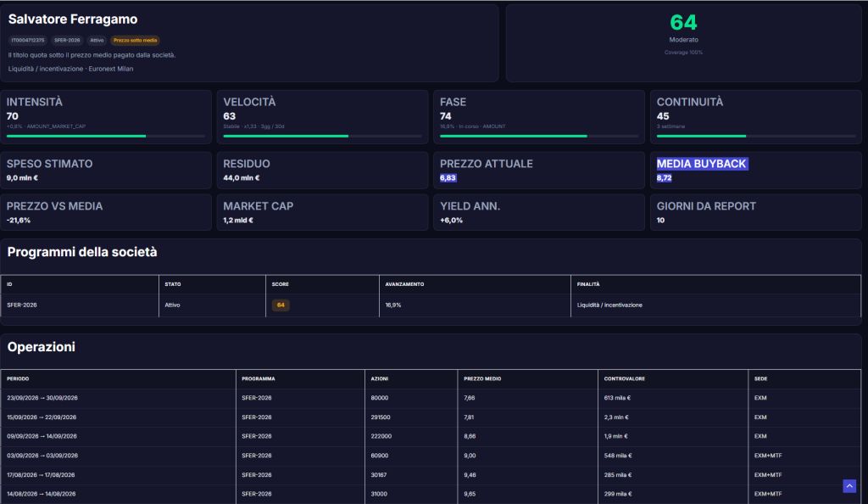Select the period 15/09/2026 → 22/09/2026
The height and width of the screenshot is (504, 868).
click(42, 417)
